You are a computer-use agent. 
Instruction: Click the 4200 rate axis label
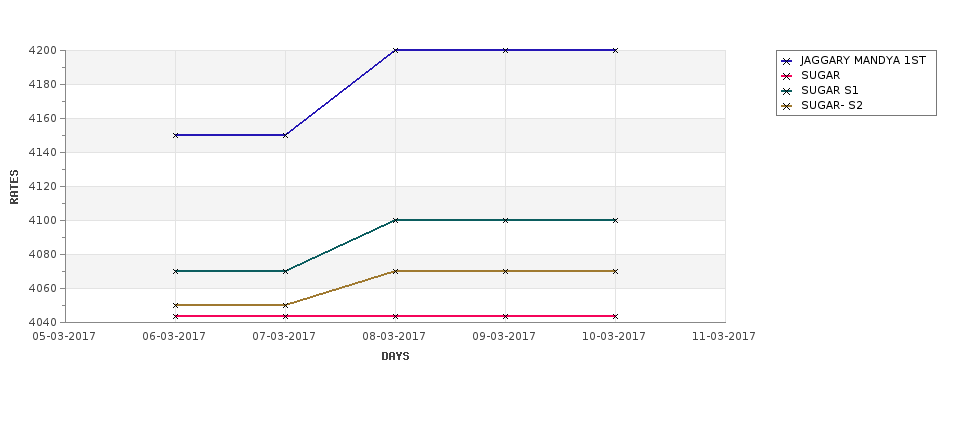point(45,50)
